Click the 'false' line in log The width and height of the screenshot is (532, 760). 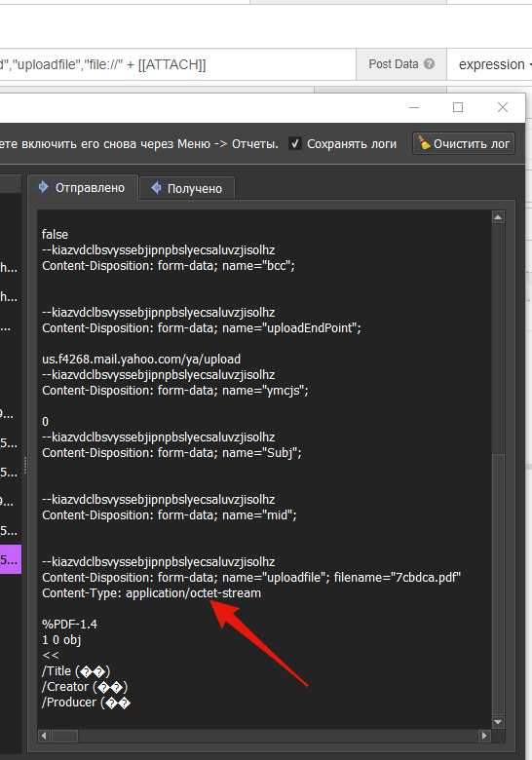55,235
